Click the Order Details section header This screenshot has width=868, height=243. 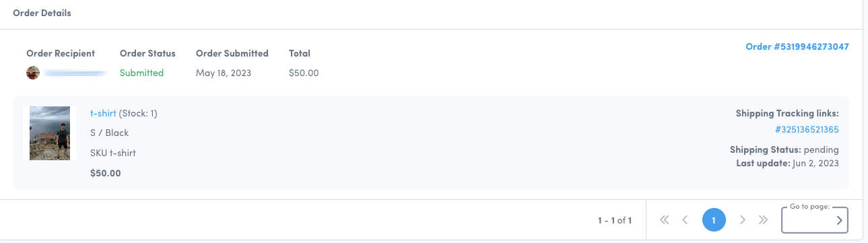tap(42, 13)
